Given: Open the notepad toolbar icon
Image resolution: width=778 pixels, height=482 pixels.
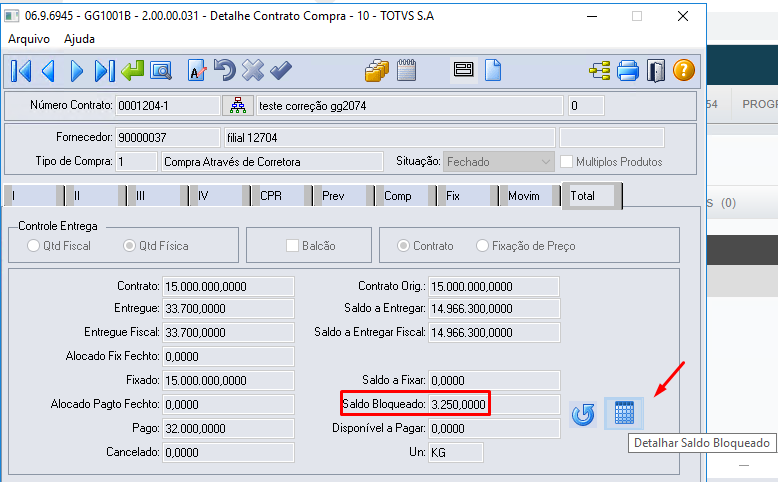Looking at the screenshot, I should tap(406, 70).
